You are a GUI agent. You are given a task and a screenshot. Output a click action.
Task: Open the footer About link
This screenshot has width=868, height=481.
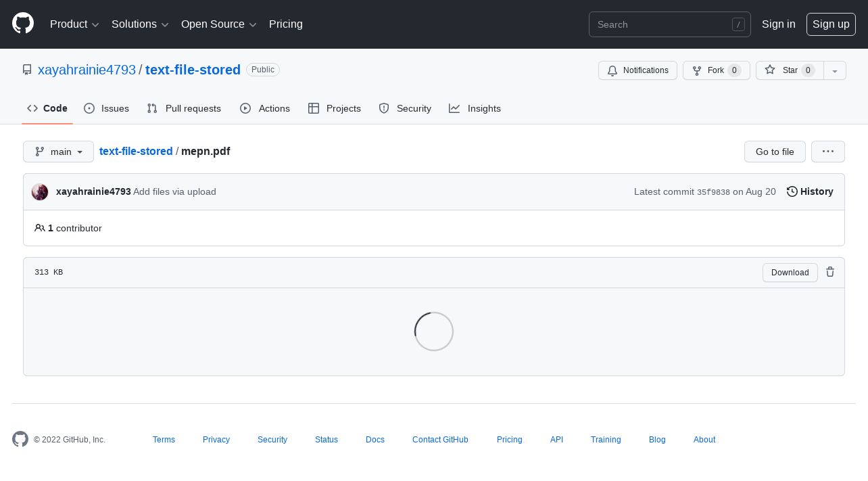pos(704,440)
